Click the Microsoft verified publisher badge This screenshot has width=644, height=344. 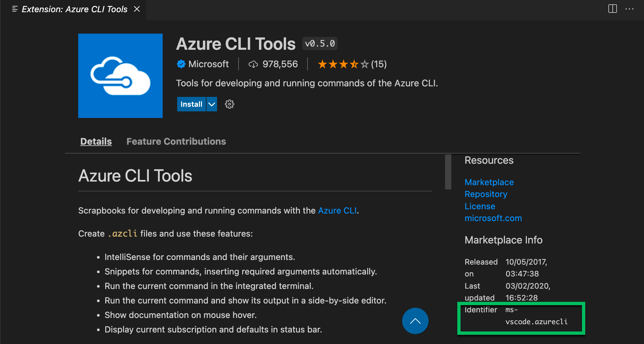pyautogui.click(x=181, y=64)
